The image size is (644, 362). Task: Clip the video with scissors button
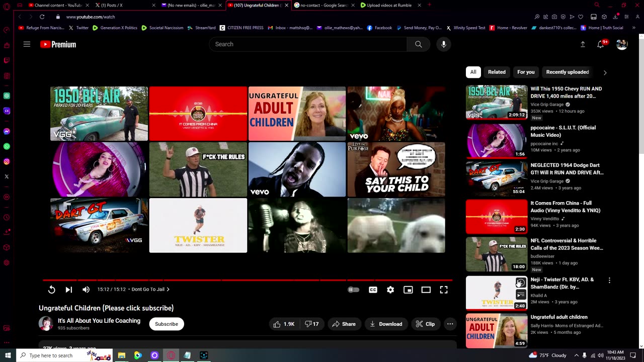click(x=426, y=324)
